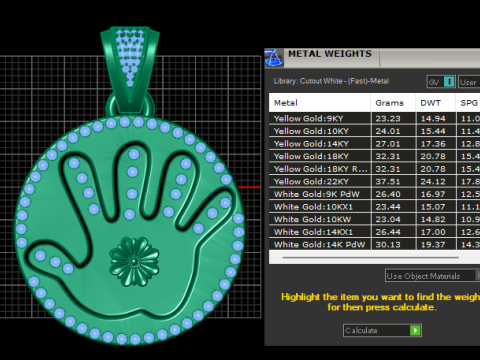Viewport: 480px width, 360px height.
Task: Click the Calculate button
Action: pos(382,330)
